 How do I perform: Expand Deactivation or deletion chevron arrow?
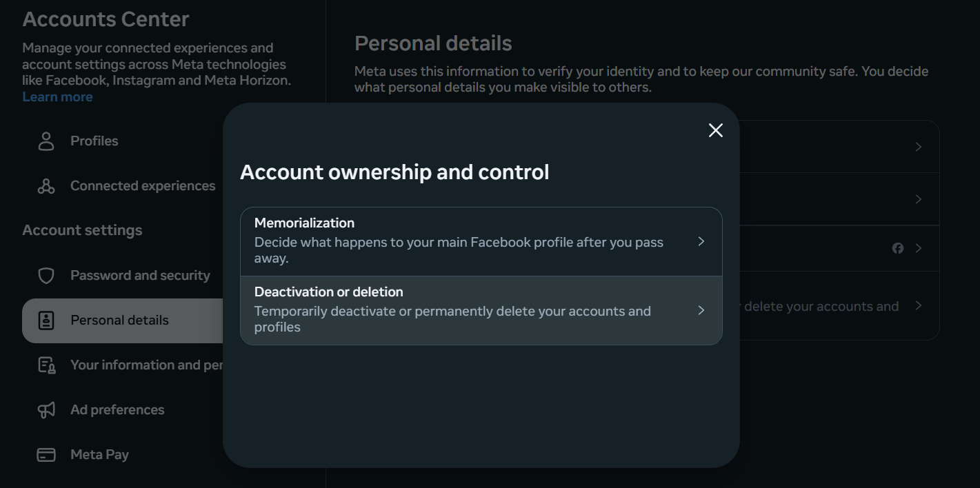[x=701, y=310]
